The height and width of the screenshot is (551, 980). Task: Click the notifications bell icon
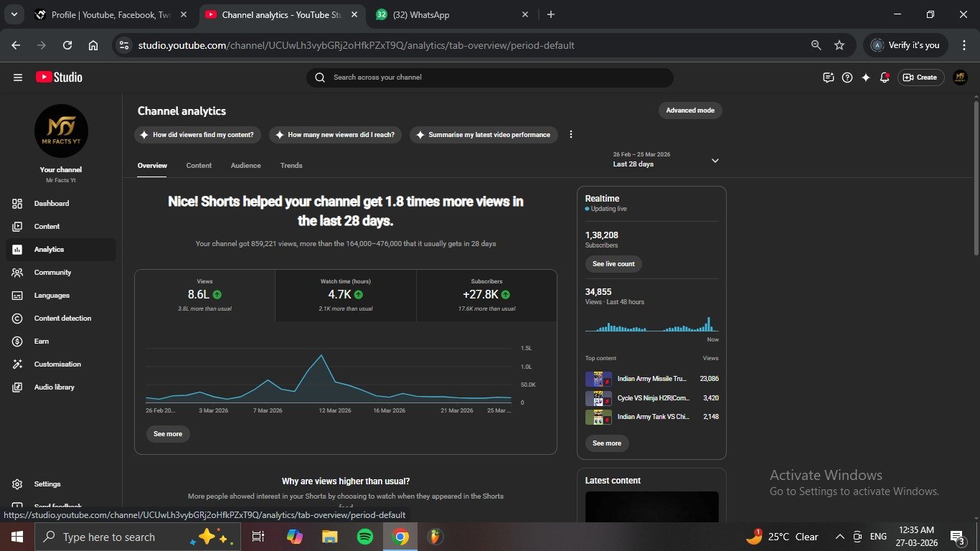click(x=885, y=77)
